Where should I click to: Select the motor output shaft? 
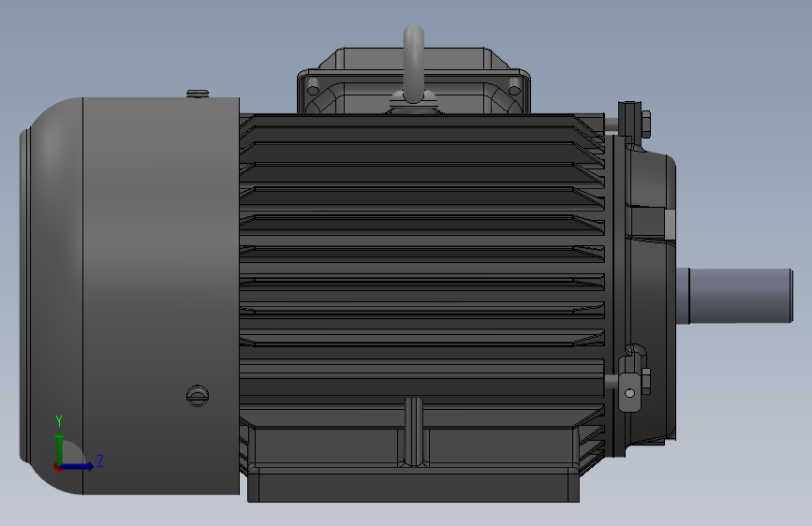734,296
